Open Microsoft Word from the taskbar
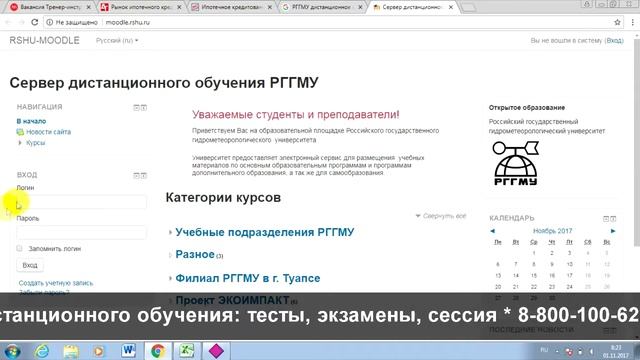The height and width of the screenshot is (360, 640). (129, 351)
